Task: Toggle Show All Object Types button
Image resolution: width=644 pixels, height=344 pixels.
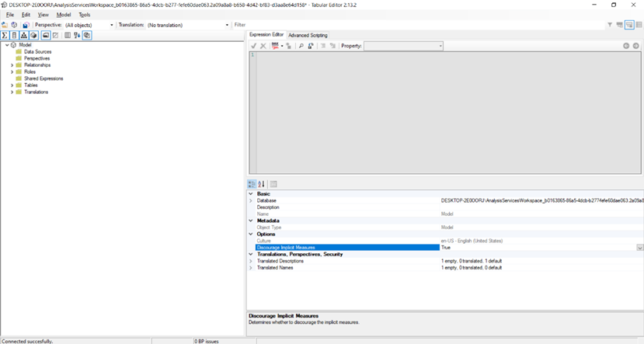Action: pos(87,35)
